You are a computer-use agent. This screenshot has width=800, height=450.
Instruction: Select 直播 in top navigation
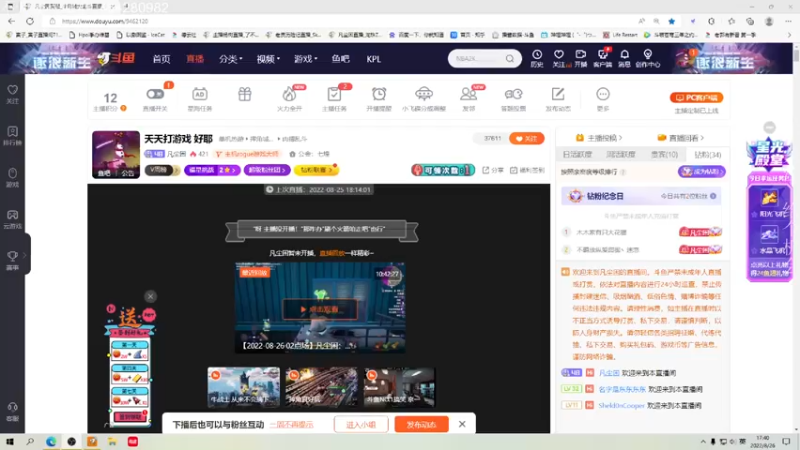point(195,59)
